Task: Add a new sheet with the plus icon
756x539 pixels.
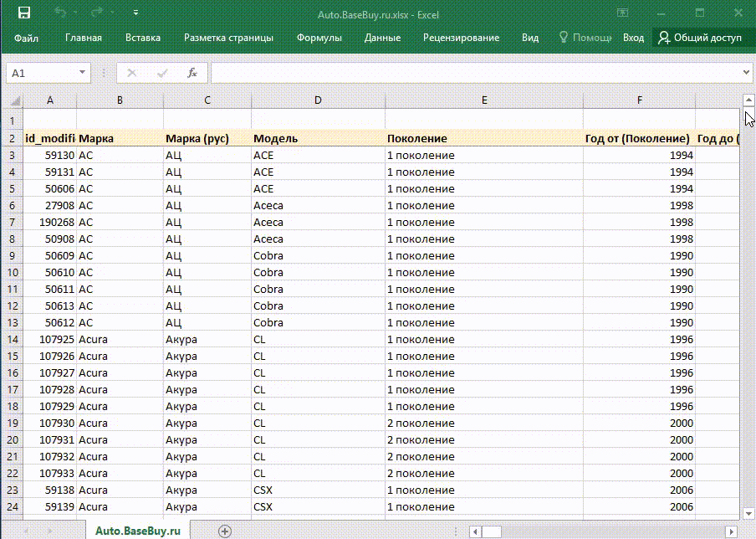Action: point(225,531)
